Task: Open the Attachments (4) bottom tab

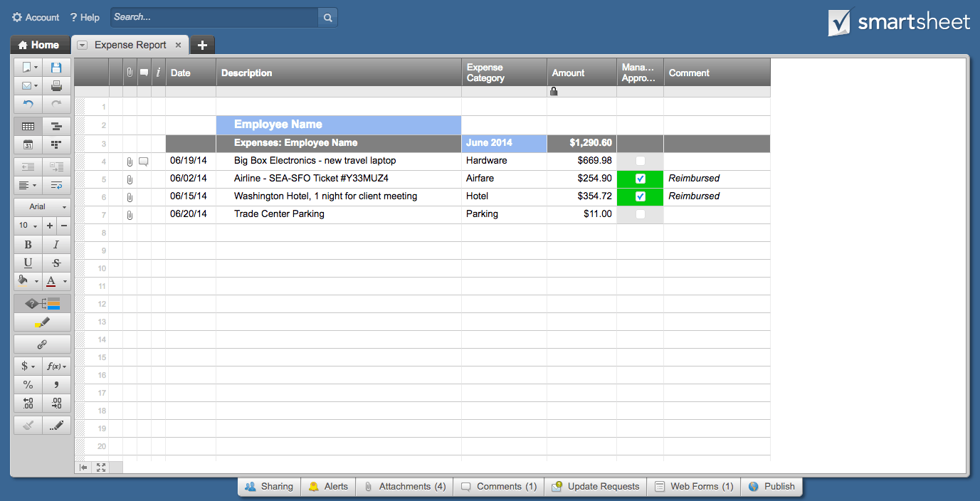Action: 404,487
